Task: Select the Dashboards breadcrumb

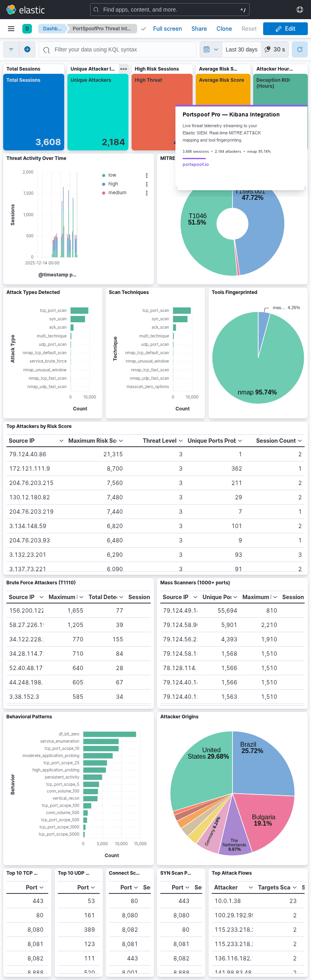Action: tap(52, 29)
